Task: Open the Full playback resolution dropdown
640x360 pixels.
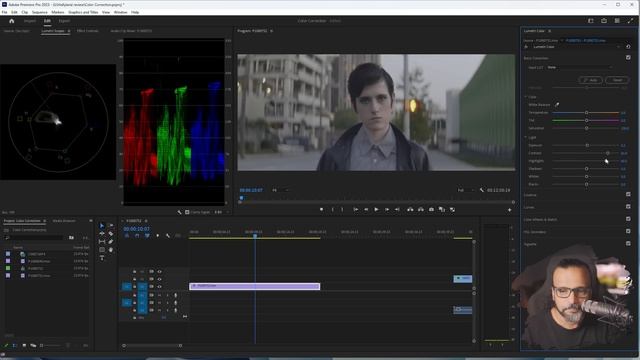Action: (465, 190)
